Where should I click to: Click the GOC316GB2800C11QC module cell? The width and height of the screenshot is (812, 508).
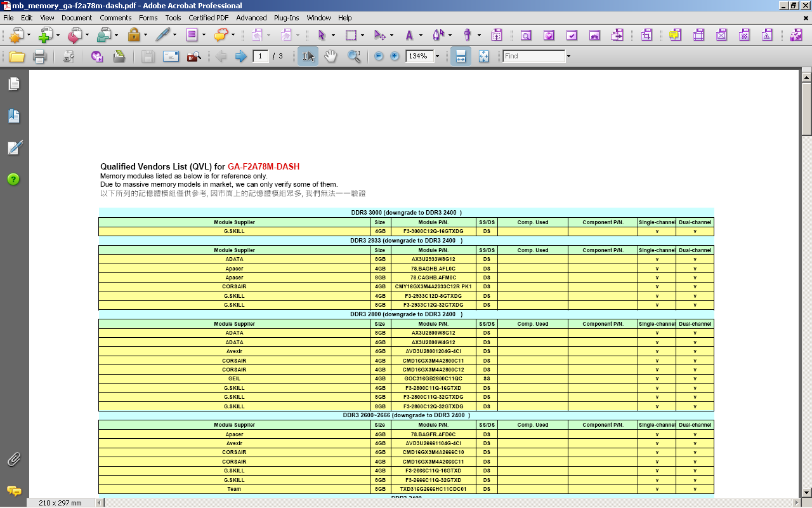coord(433,378)
